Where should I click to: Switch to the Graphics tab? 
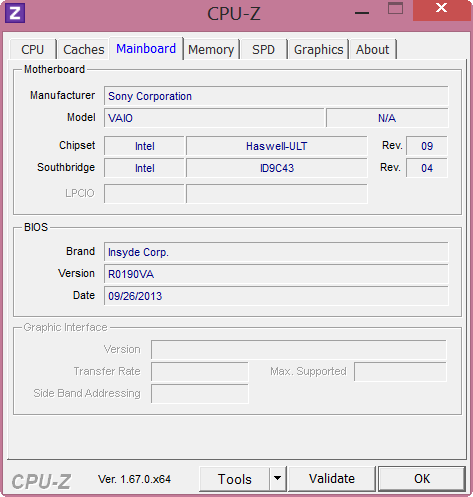pos(318,49)
